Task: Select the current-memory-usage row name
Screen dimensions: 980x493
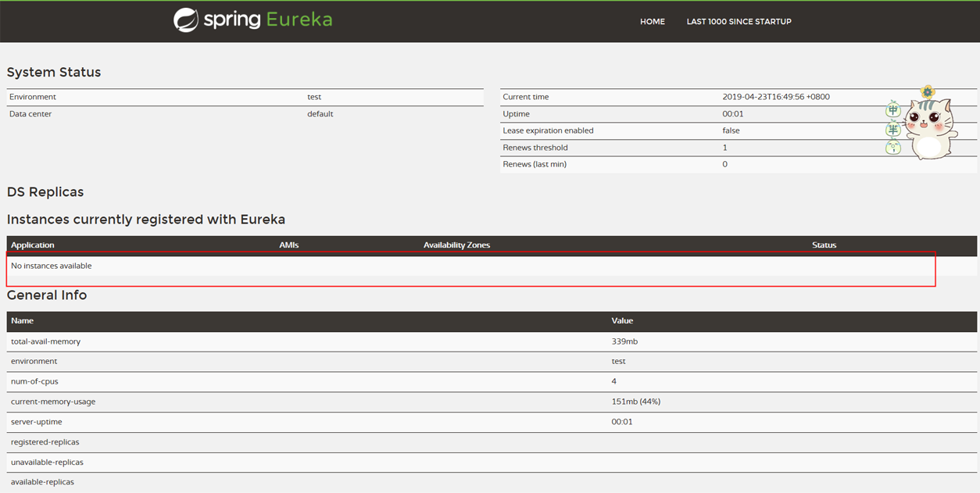Action: click(x=53, y=402)
